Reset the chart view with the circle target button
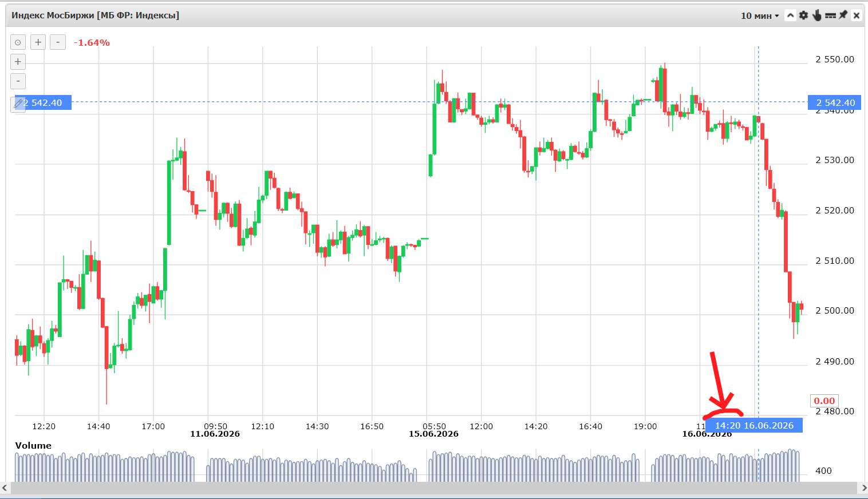The width and height of the screenshot is (868, 499). 18,42
